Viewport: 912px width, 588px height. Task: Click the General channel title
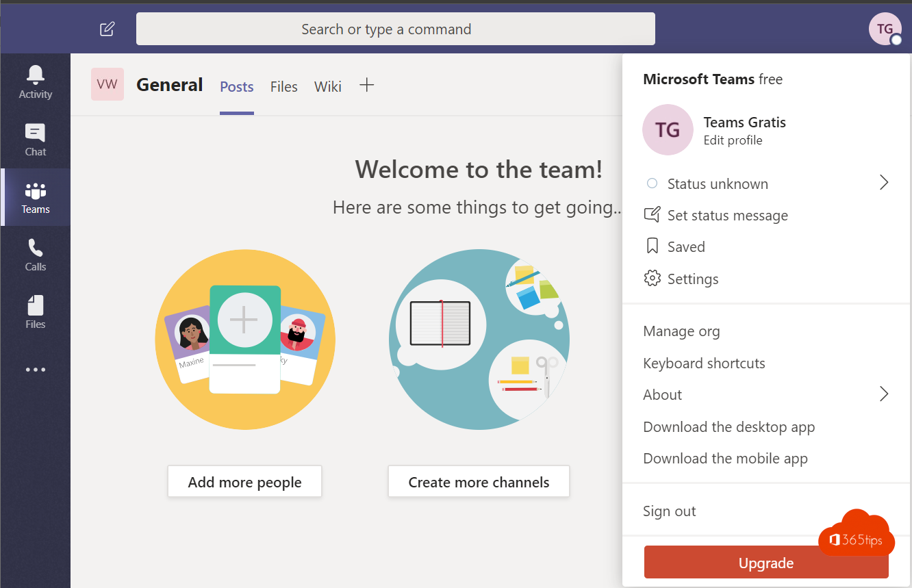click(x=170, y=85)
